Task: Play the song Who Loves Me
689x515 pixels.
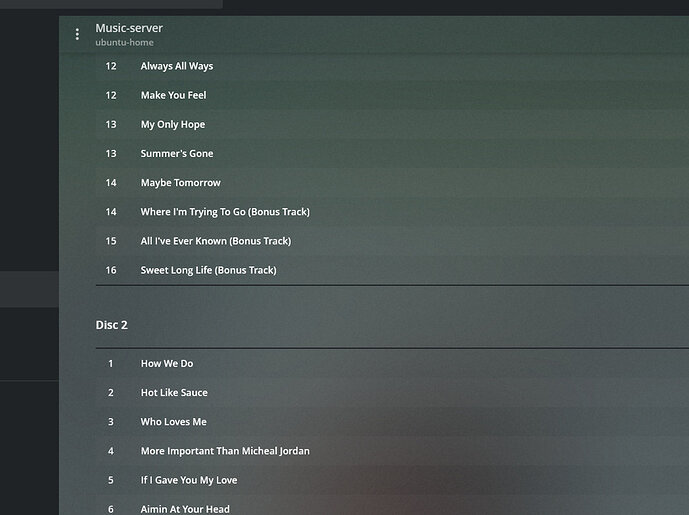Action: tap(173, 421)
